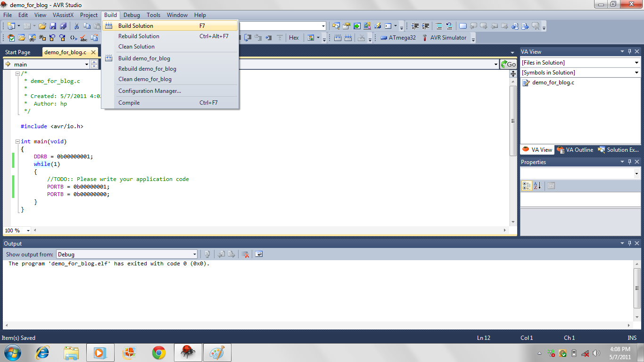
Task: Open Chrome from the taskbar
Action: [x=158, y=352]
